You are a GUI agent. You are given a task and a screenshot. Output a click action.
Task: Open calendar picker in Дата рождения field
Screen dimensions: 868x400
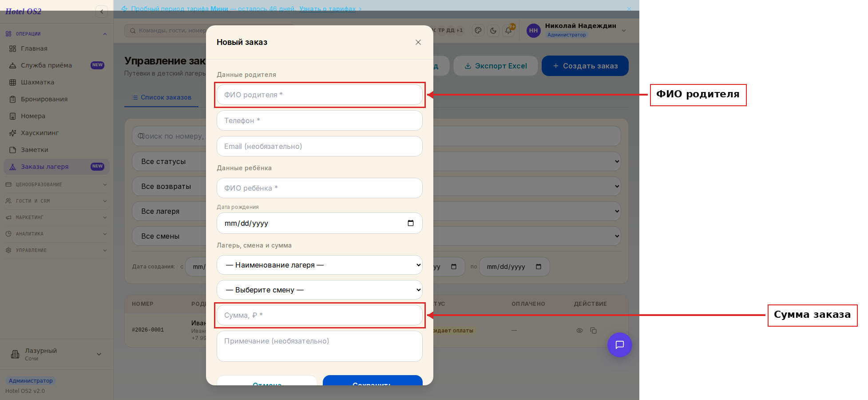click(411, 223)
